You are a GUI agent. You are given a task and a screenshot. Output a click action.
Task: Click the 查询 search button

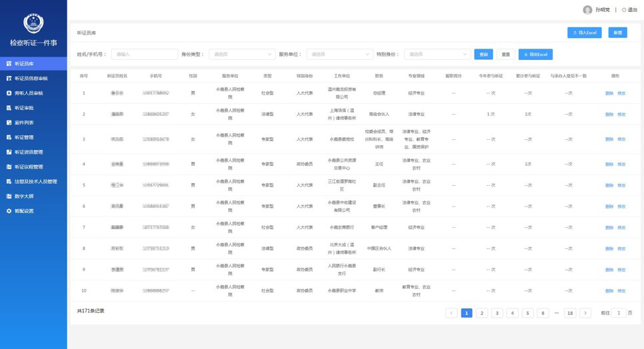(x=483, y=55)
